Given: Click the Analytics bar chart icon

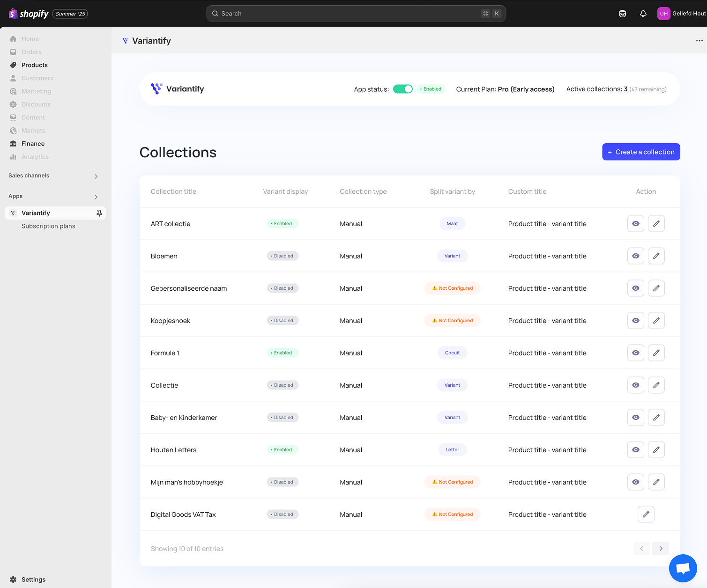Looking at the screenshot, I should coord(13,157).
